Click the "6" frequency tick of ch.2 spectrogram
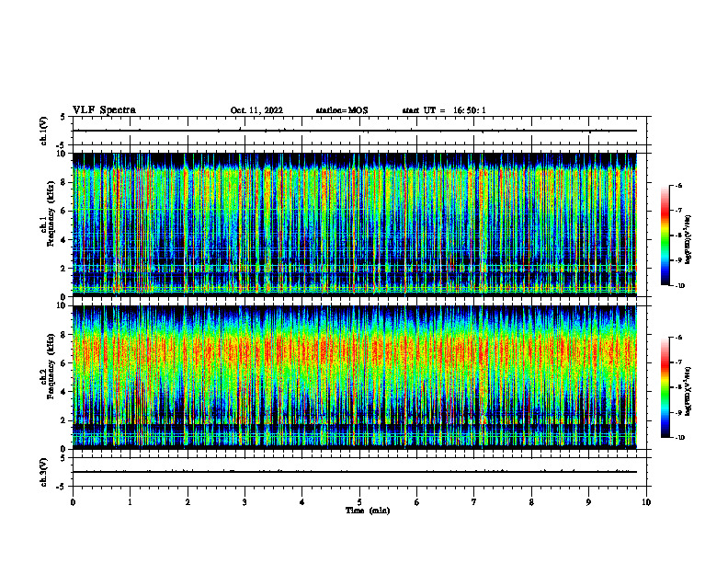This screenshot has height=563, width=728. click(x=64, y=363)
